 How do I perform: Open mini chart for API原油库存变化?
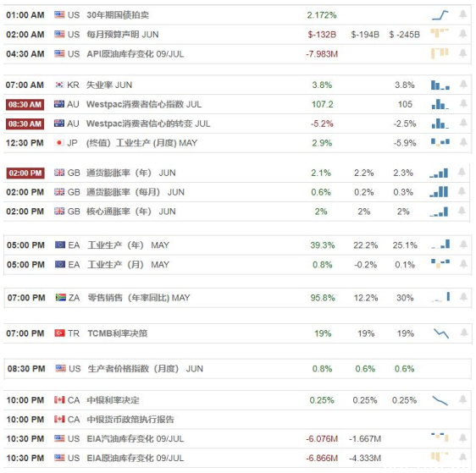(x=440, y=53)
